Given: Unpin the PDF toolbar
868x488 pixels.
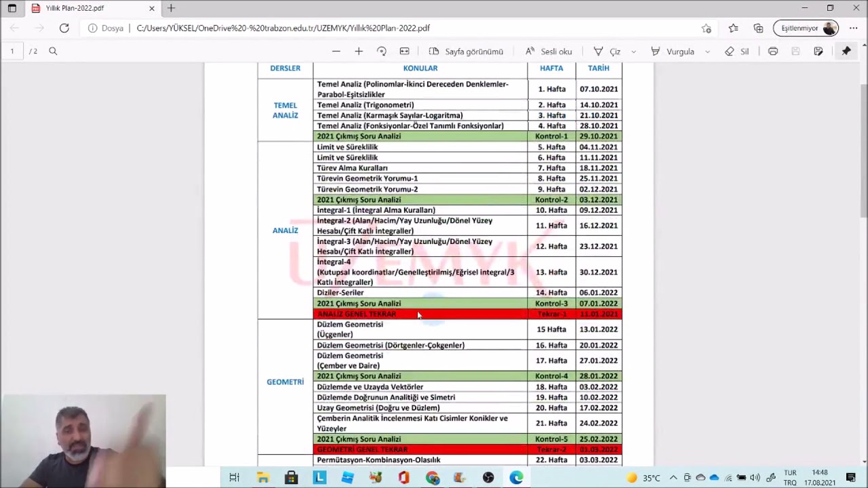Looking at the screenshot, I should pos(846,52).
